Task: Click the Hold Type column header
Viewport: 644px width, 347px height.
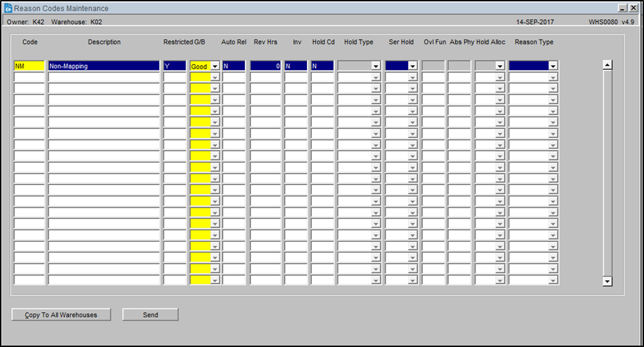Action: click(x=359, y=42)
